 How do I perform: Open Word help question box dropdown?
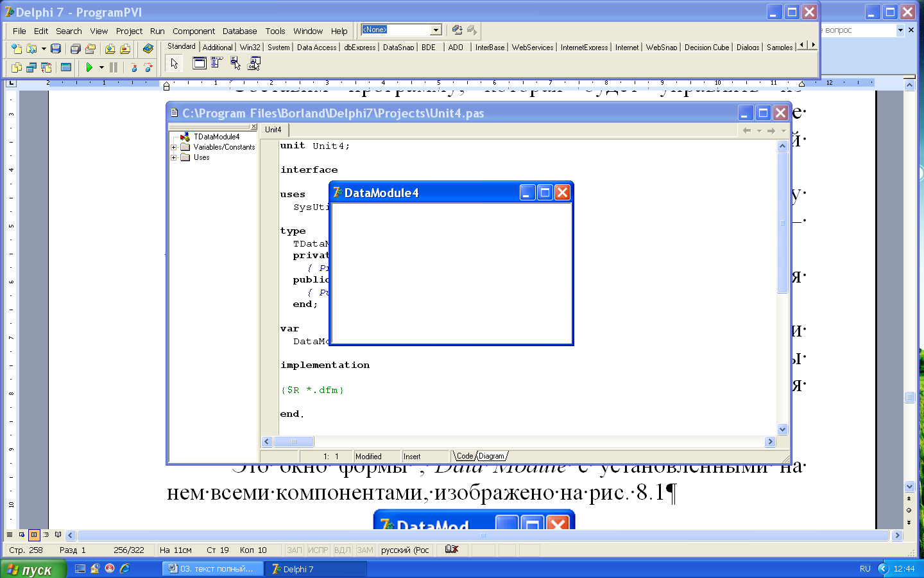[x=900, y=30]
